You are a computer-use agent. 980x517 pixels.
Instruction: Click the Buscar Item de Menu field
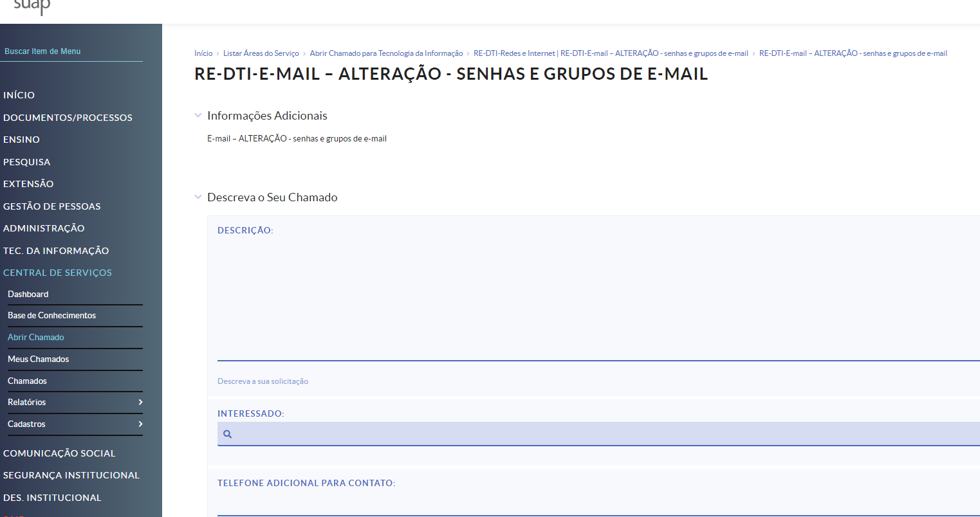click(71, 51)
